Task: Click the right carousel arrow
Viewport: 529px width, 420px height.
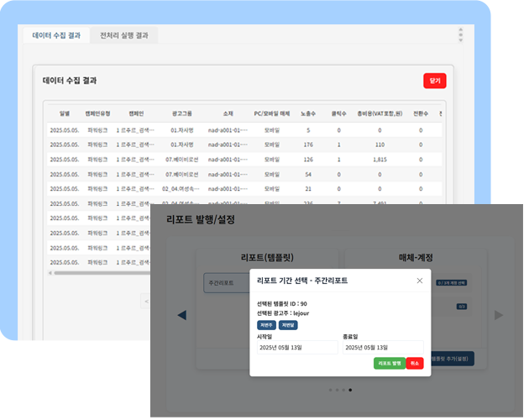Action: [x=498, y=315]
